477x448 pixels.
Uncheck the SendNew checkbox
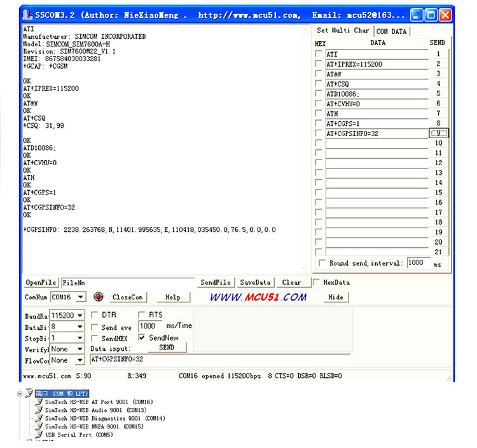click(x=141, y=337)
